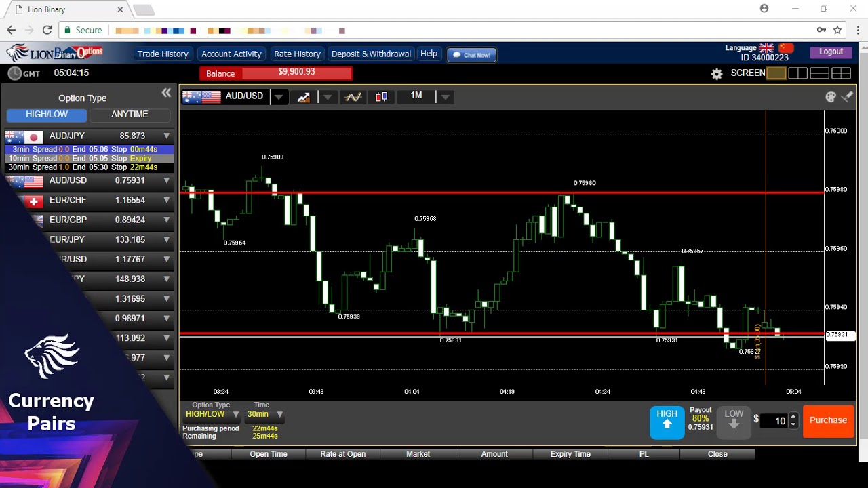The height and width of the screenshot is (488, 868).
Task: Switch language to English via UK flag
Action: click(766, 48)
